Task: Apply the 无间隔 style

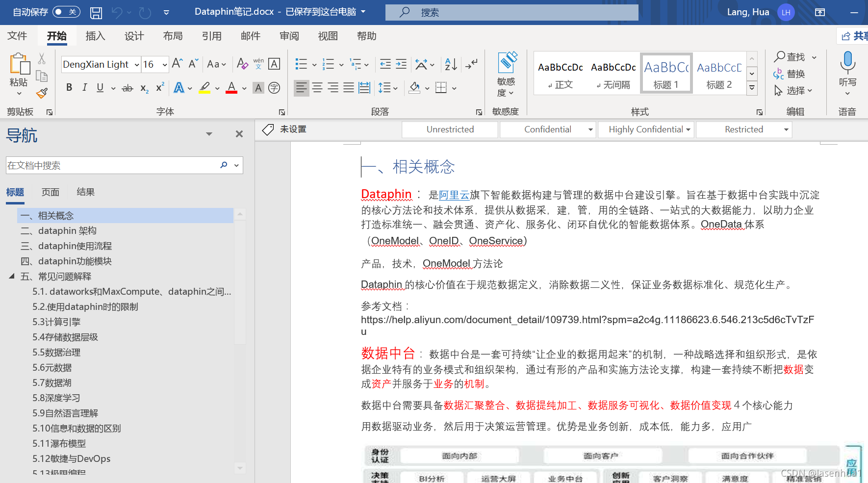Action: [x=613, y=74]
